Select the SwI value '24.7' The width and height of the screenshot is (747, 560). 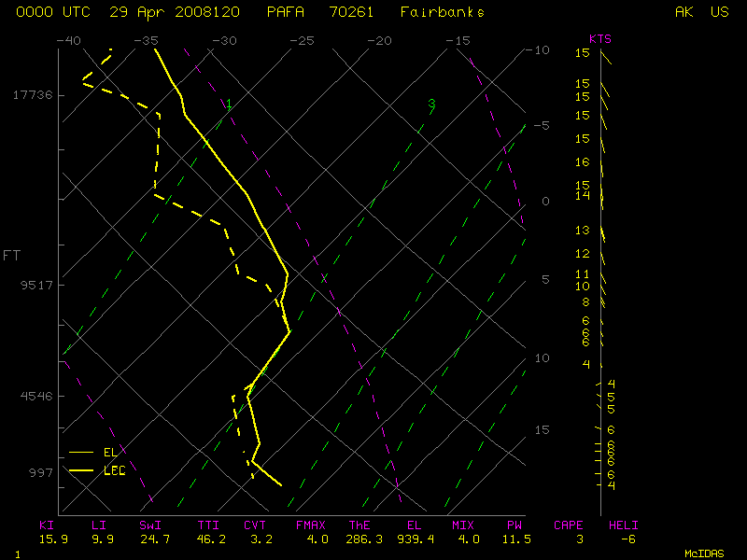(155, 539)
